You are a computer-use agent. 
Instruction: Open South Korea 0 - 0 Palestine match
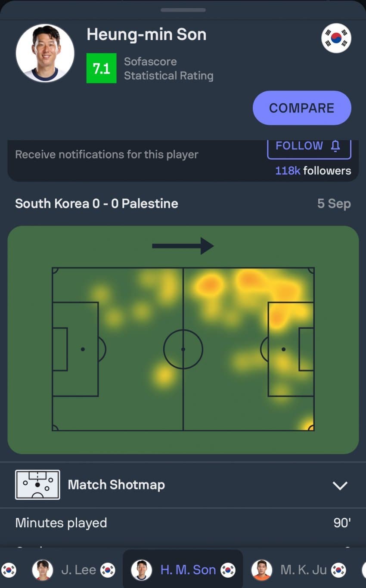point(96,204)
